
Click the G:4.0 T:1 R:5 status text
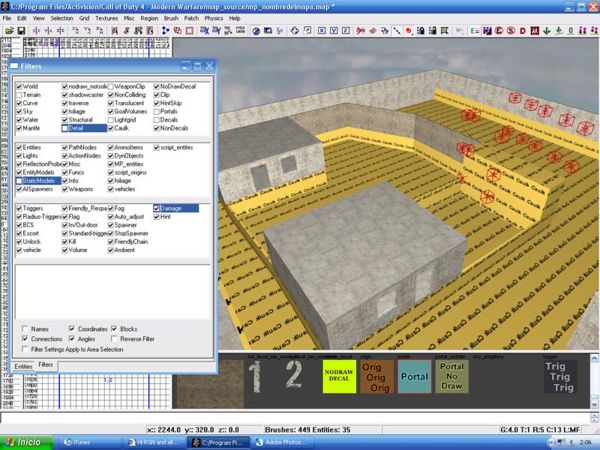click(x=540, y=430)
